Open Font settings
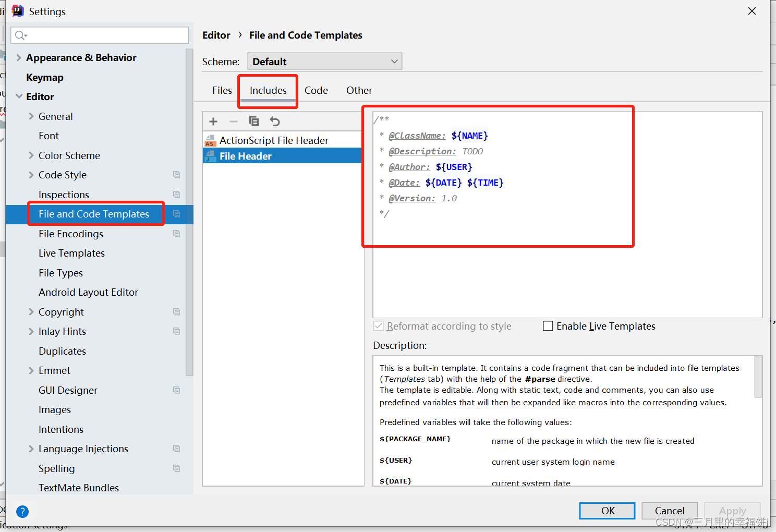This screenshot has height=532, width=776. point(48,136)
